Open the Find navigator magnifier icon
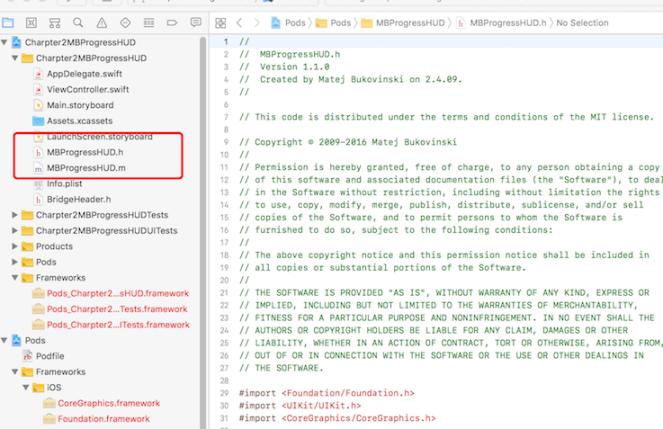The image size is (663, 429). 79,21
